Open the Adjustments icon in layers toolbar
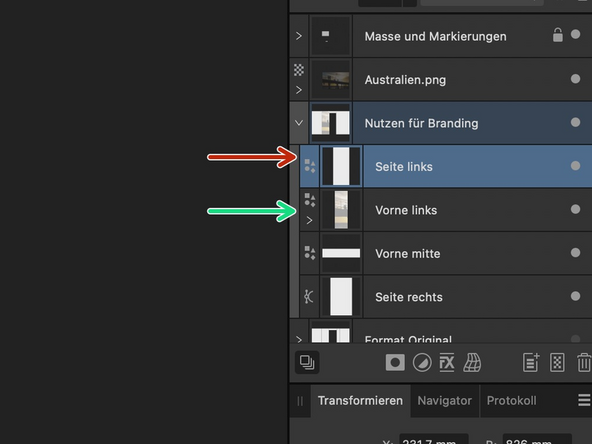The width and height of the screenshot is (592, 444). (422, 363)
